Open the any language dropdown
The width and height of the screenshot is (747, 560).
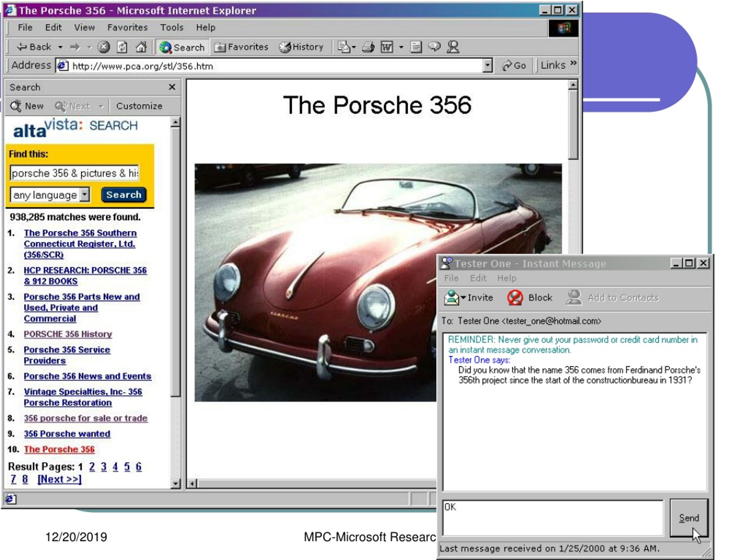click(x=50, y=195)
